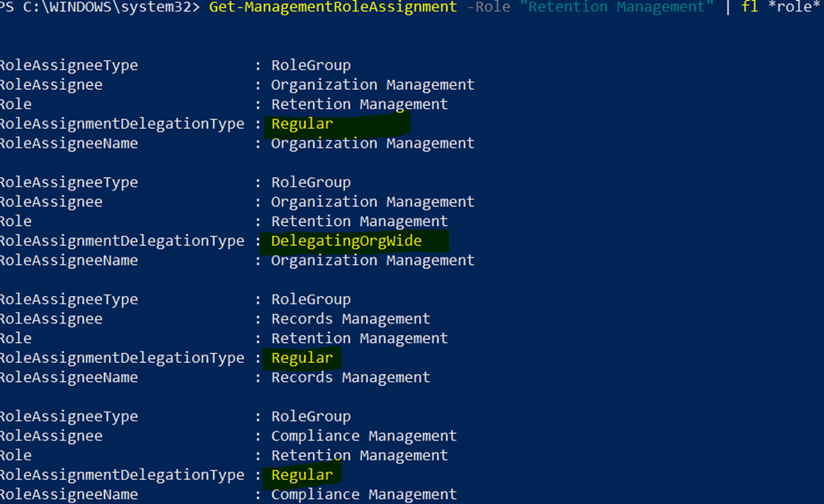Click RoleGroup value in the Compliance Management block
The image size is (824, 504).
pos(311,417)
